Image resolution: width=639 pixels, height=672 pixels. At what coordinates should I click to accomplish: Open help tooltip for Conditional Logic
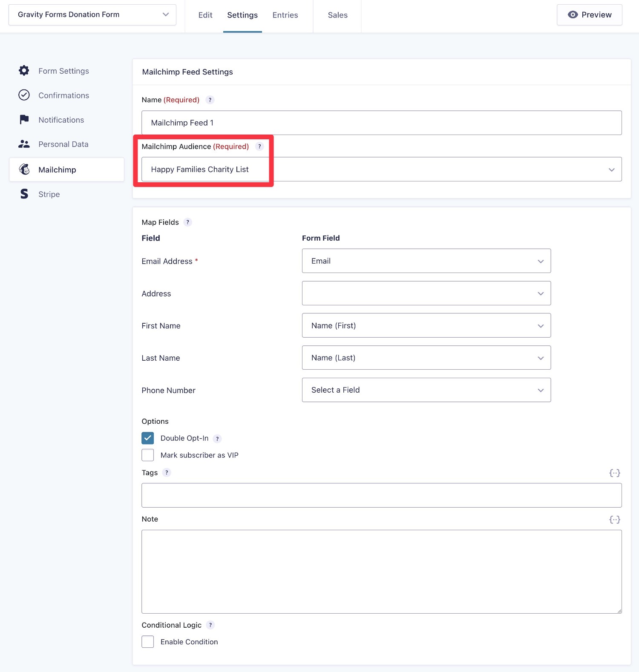[x=210, y=625]
